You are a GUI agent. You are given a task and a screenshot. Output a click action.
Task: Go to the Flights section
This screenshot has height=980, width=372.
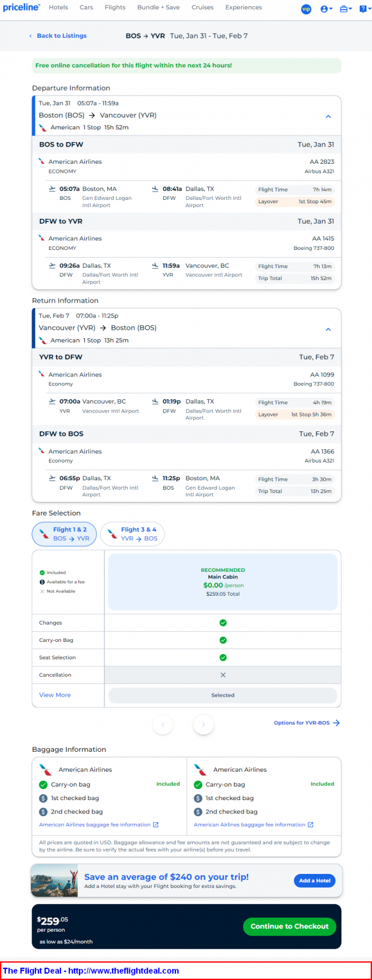click(x=115, y=7)
